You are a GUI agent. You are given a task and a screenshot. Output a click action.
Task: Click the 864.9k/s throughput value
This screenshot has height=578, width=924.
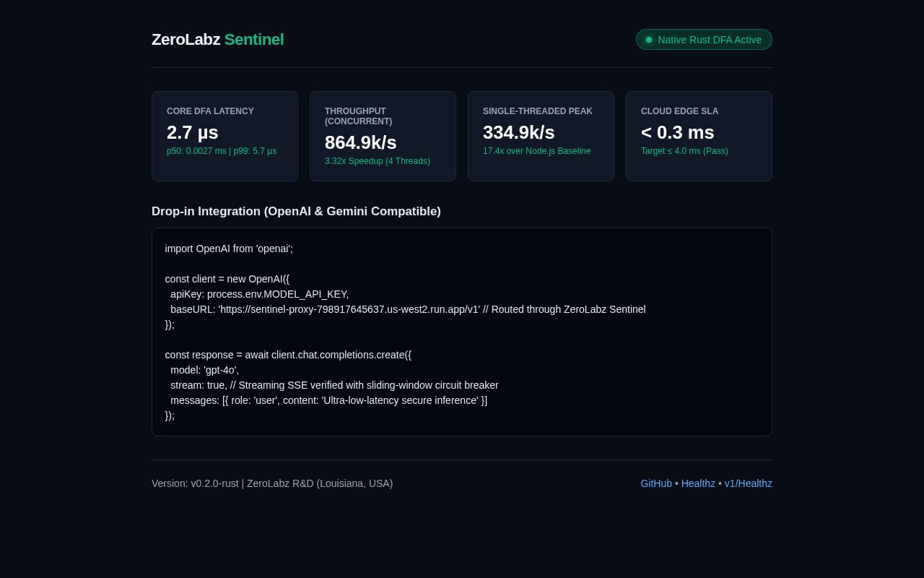tap(361, 142)
